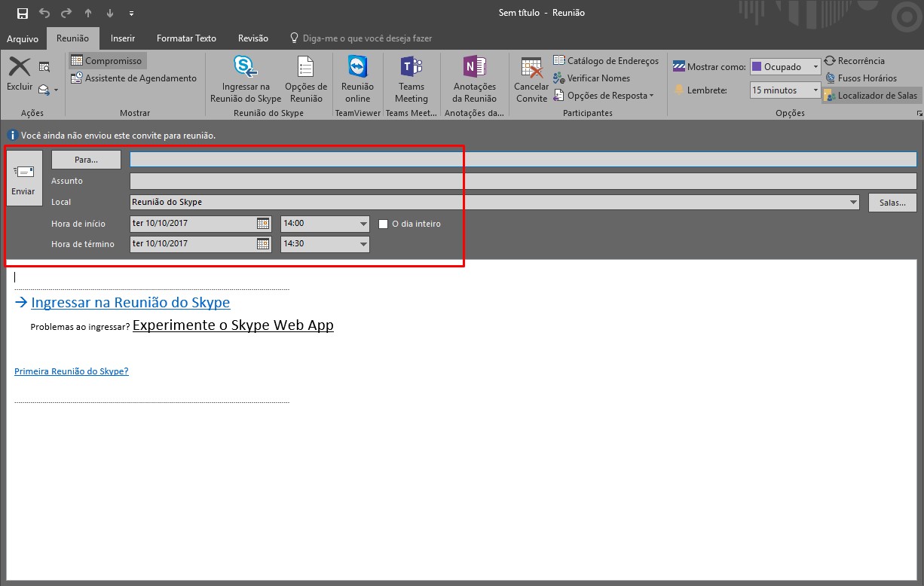Show the Compromisso view
This screenshot has width=924, height=586.
106,60
